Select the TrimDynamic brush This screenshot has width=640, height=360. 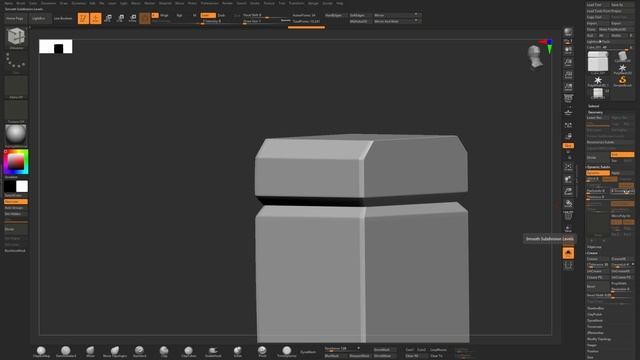(x=287, y=352)
